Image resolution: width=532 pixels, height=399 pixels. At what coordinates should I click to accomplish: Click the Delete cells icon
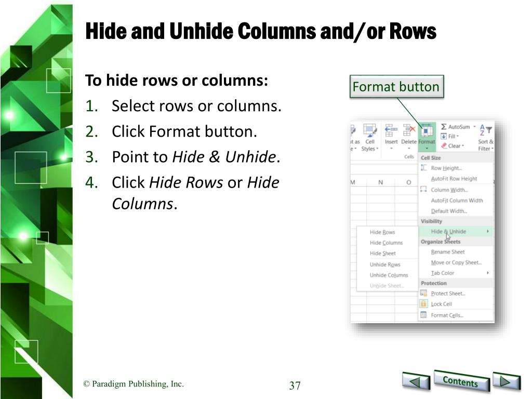click(409, 130)
